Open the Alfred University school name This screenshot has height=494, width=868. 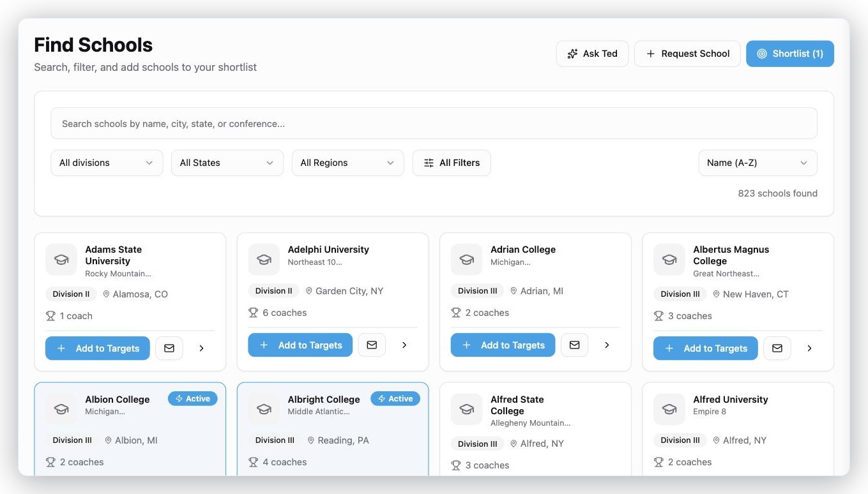coord(731,400)
